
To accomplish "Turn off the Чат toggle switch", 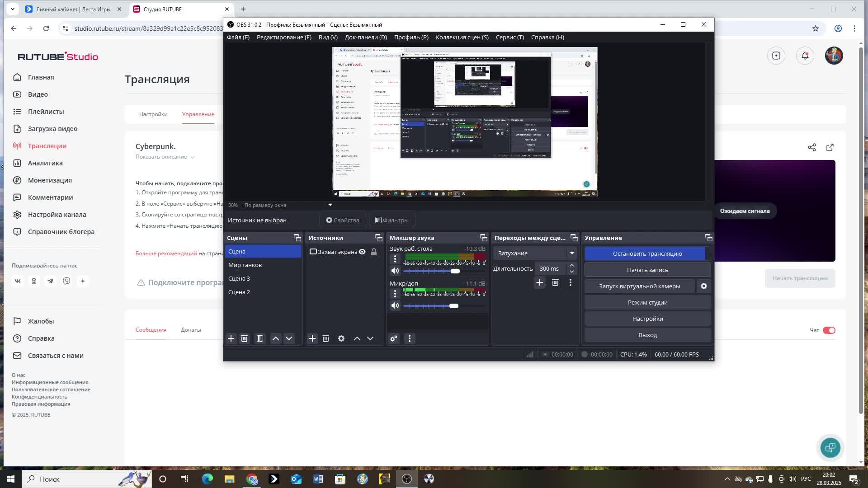I will tap(829, 330).
